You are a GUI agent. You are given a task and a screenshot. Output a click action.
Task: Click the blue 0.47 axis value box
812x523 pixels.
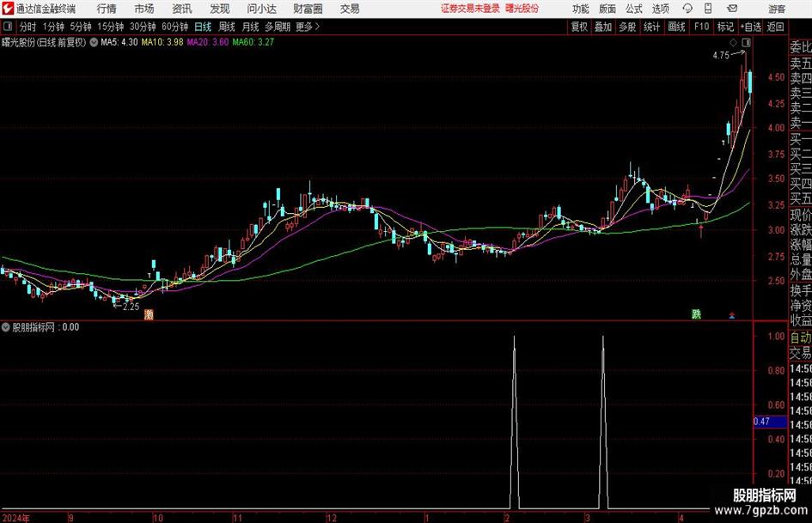(x=770, y=422)
